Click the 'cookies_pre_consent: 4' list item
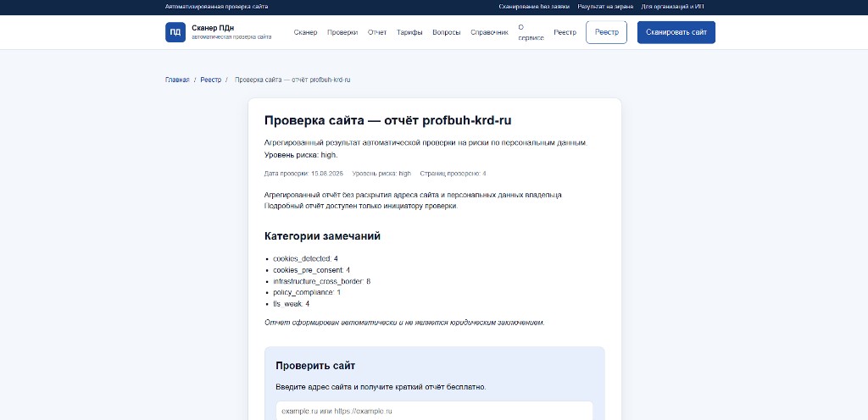The width and height of the screenshot is (868, 420). pos(312,270)
